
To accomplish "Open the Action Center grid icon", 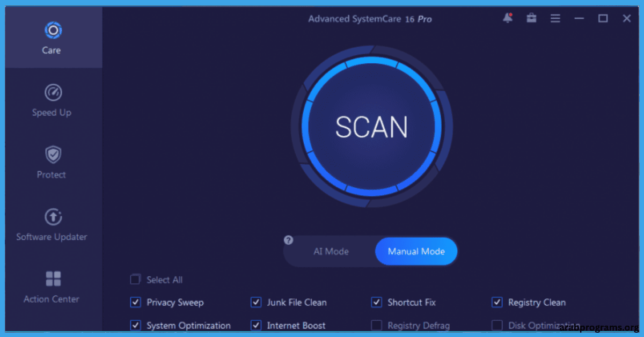I will click(x=53, y=279).
